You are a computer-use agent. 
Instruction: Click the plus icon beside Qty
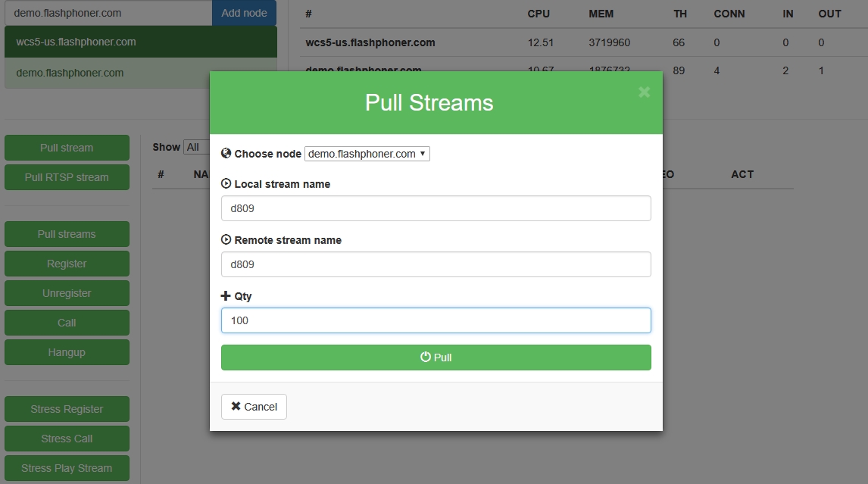pyautogui.click(x=226, y=295)
